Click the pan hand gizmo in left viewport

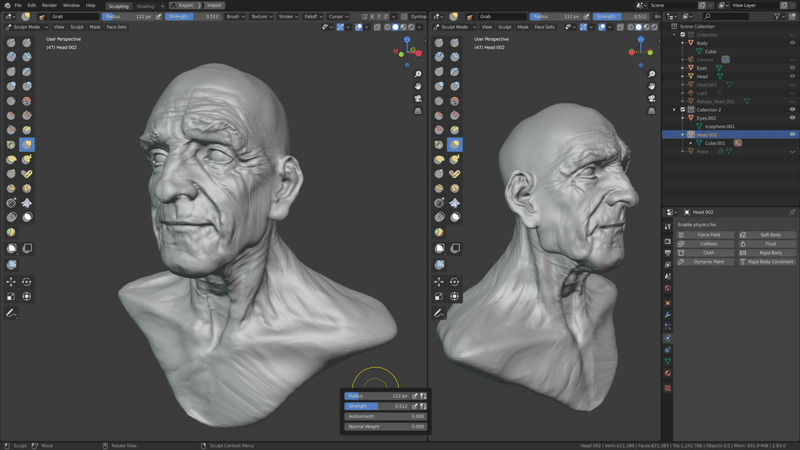(418, 86)
